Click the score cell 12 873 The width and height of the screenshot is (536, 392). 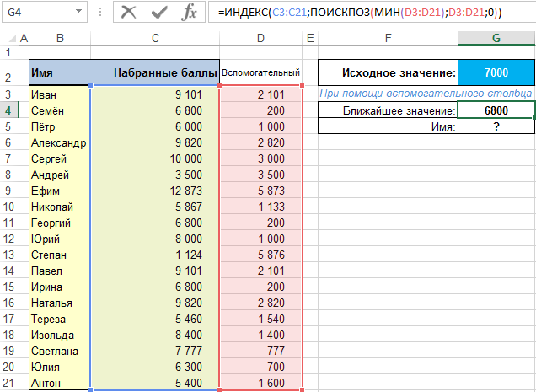tap(155, 191)
